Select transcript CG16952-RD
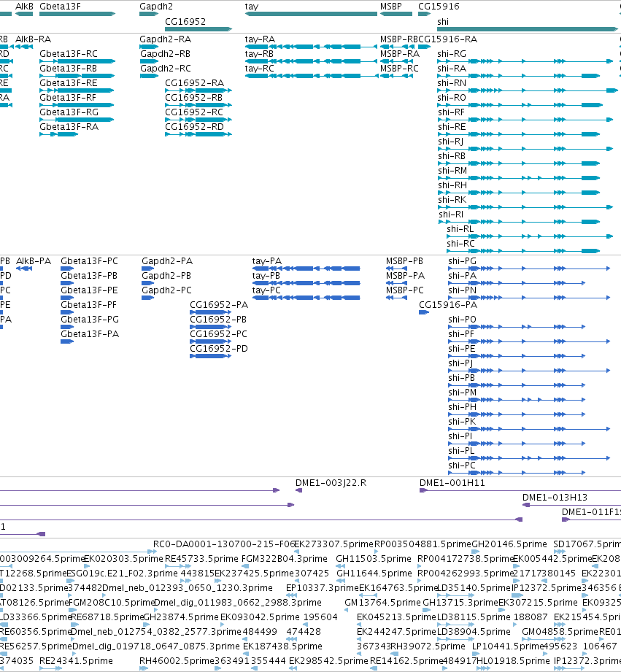The height and width of the screenshot is (672, 621). 195,126
